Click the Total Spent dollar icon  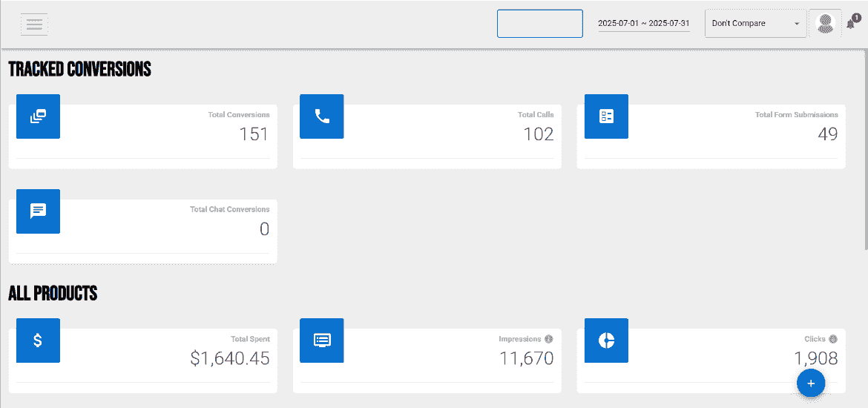pyautogui.click(x=38, y=340)
